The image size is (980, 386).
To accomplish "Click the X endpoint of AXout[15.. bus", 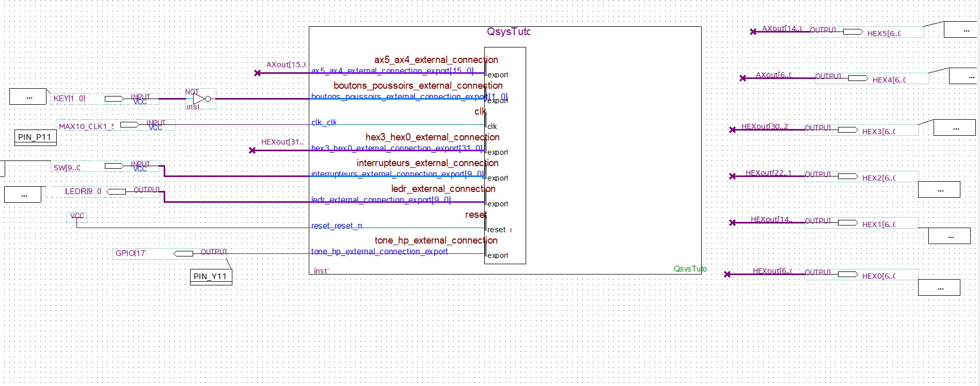I will tap(258, 73).
